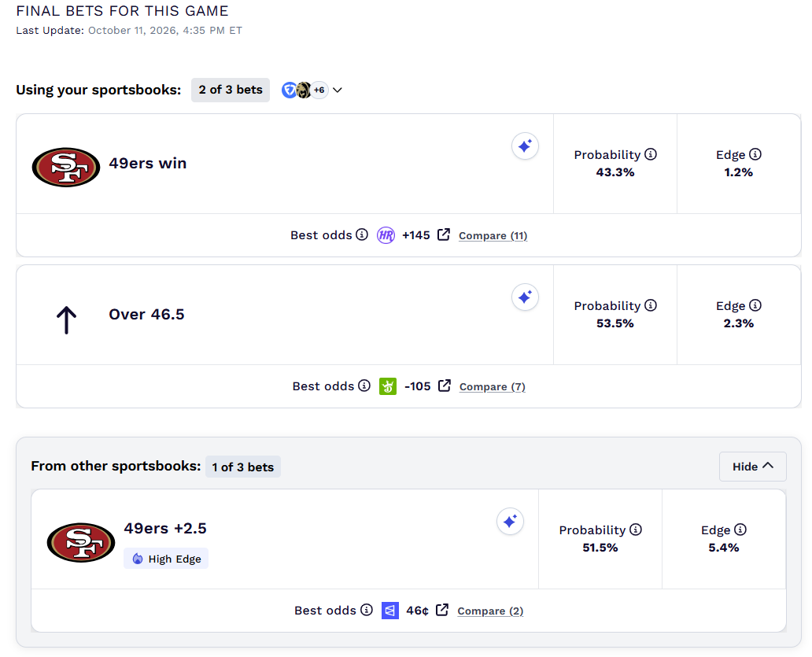
Task: Collapse other sportsbooks with Hide button
Action: [752, 467]
